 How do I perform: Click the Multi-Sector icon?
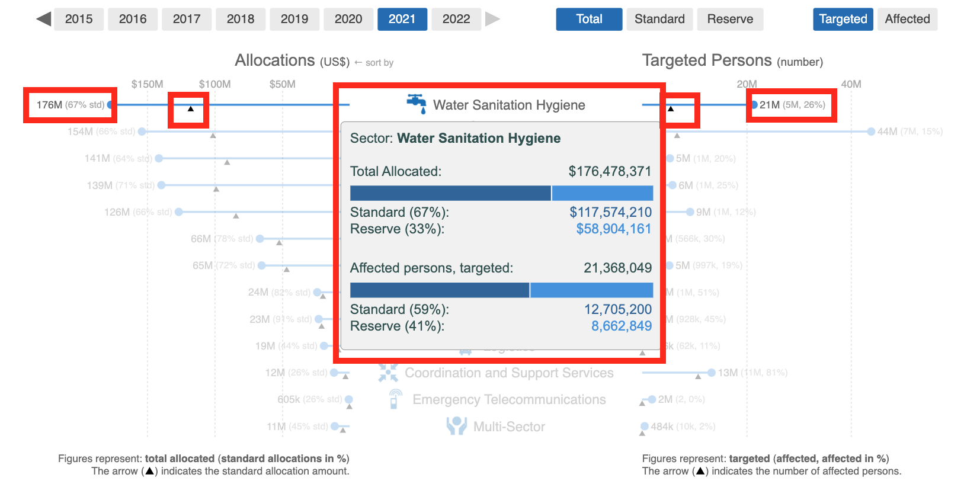coord(456,425)
